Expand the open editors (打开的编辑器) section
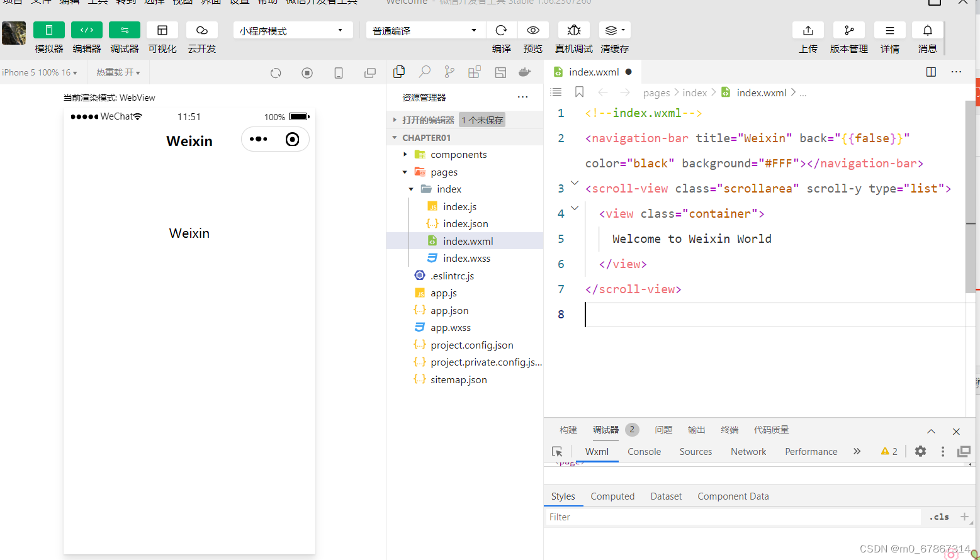 click(465, 120)
